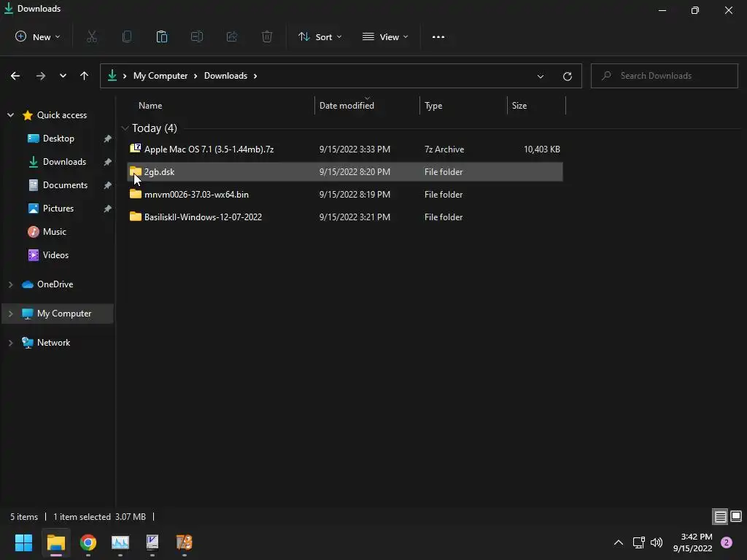Select Downloads in Quick access
This screenshot has width=747, height=560.
(64, 161)
